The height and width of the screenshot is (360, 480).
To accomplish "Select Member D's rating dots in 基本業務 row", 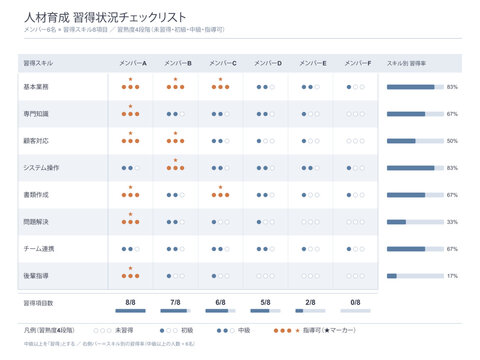I will pyautogui.click(x=265, y=87).
